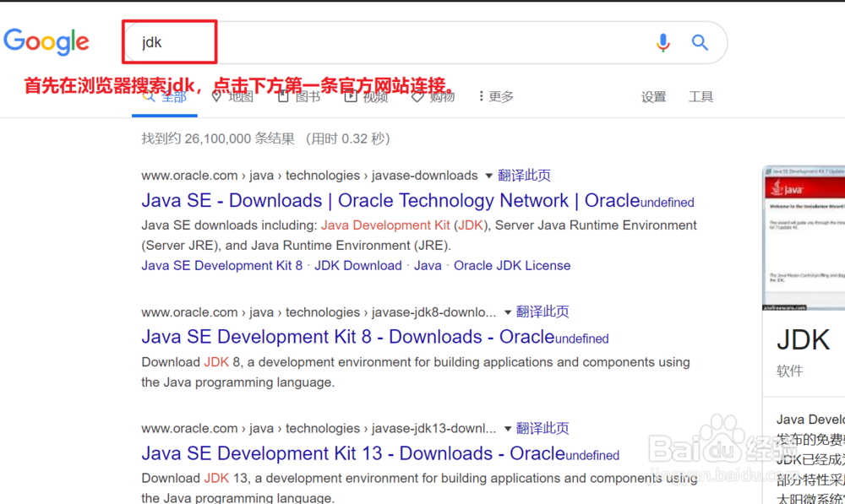Click the javase-downloads breadcrumb URL text
845x504 pixels.
click(309, 176)
